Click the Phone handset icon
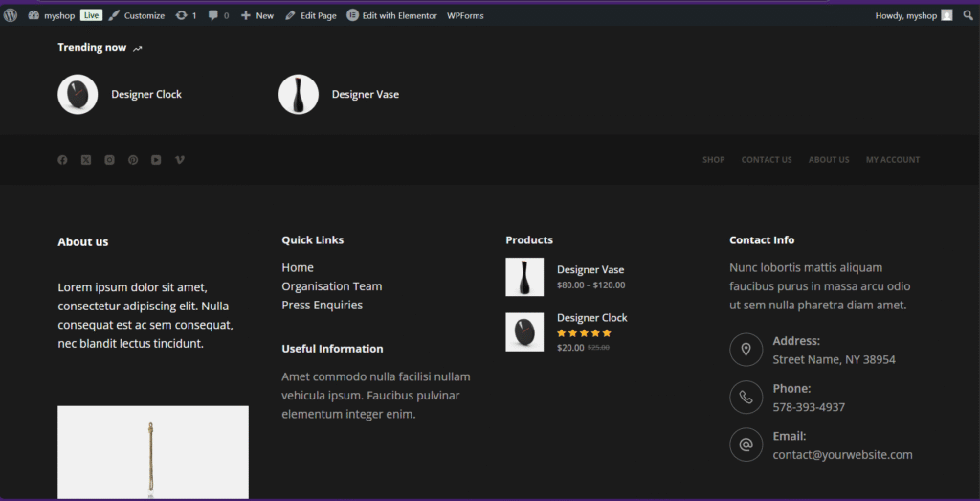This screenshot has height=501, width=980. 746,398
